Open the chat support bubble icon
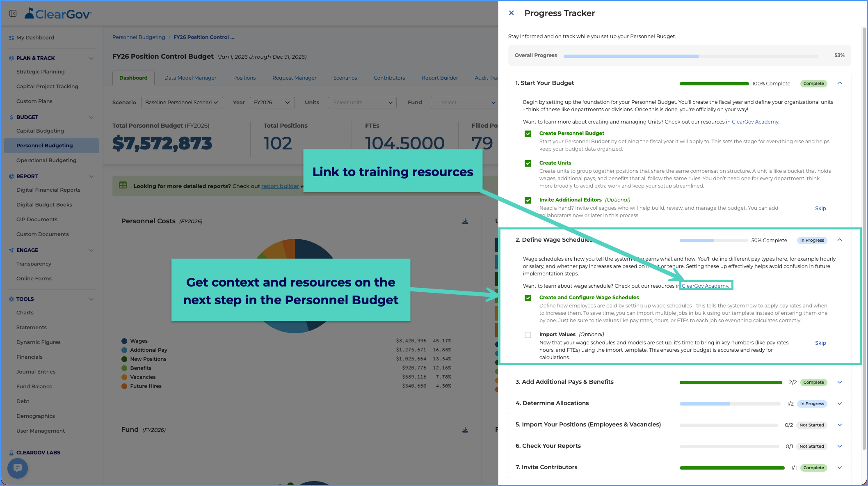The width and height of the screenshot is (868, 486). [x=18, y=468]
